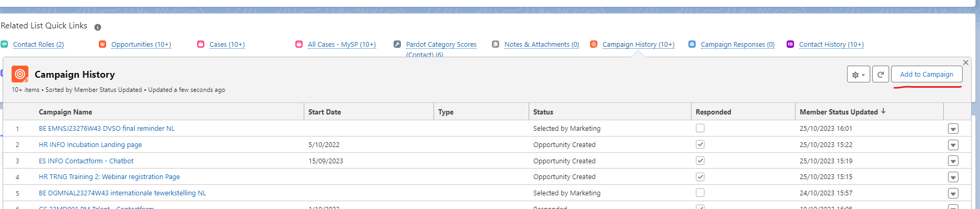
Task: Click the Contact Roles quick link icon
Action: (x=4, y=44)
